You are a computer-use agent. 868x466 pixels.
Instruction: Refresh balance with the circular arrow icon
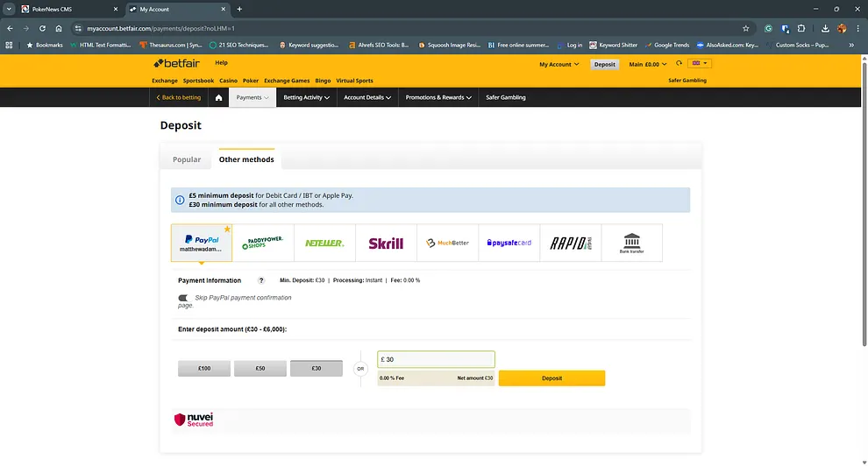tap(679, 64)
